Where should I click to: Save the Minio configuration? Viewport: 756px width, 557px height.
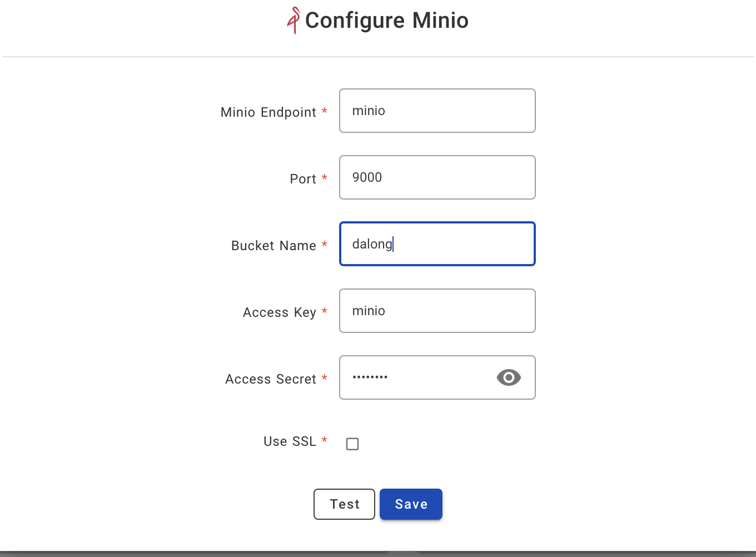[x=411, y=504]
